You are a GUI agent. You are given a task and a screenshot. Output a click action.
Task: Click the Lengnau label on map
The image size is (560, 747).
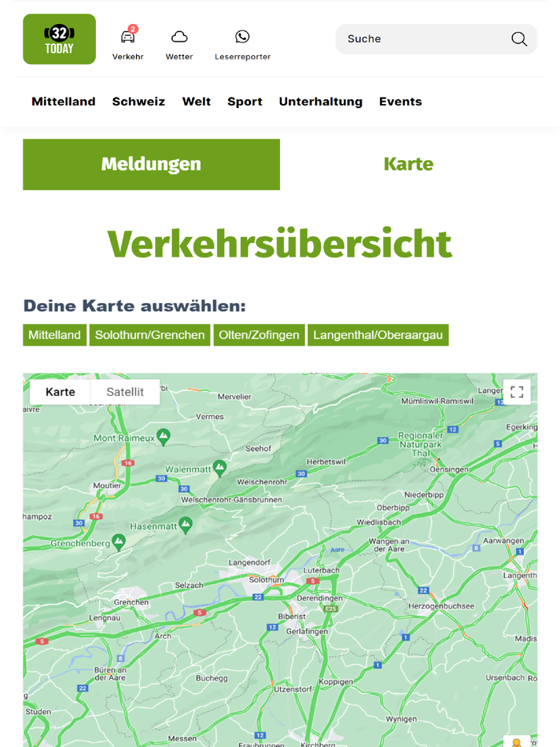point(104,618)
